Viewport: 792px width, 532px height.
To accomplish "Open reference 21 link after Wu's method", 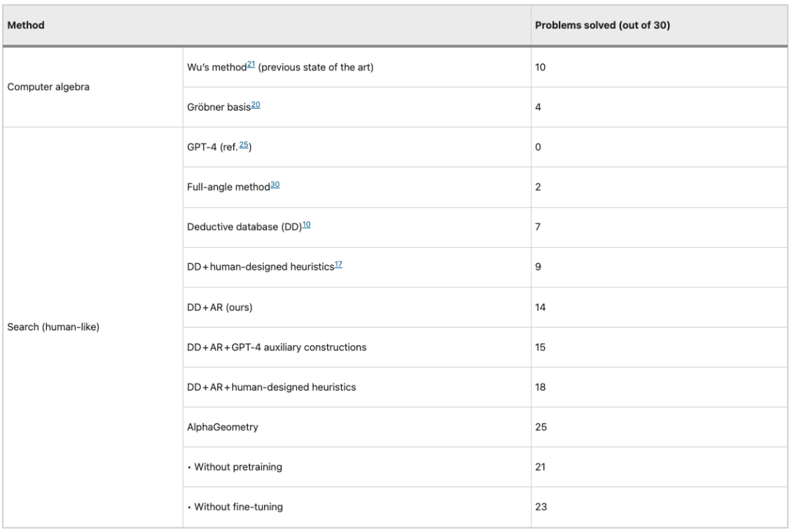I will click(251, 64).
